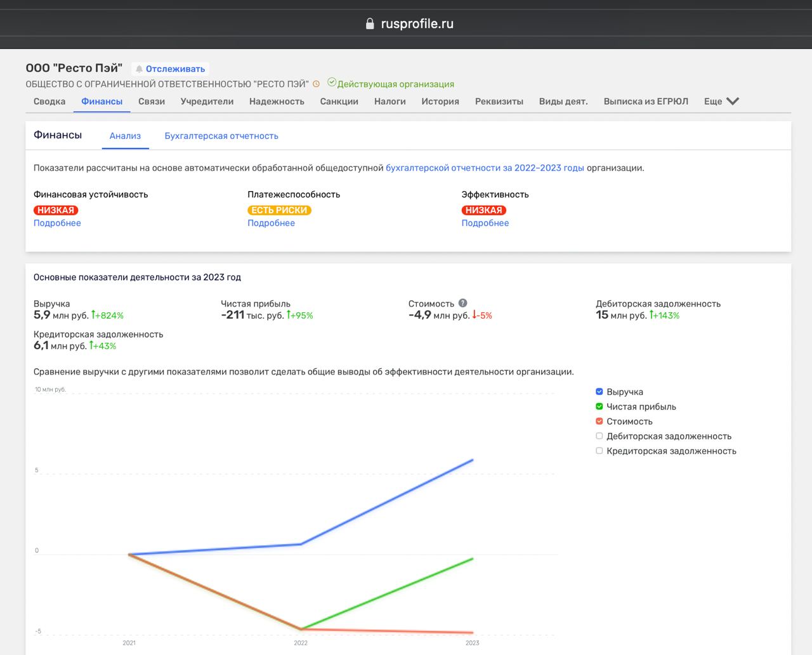Open the Связи tab
Screen dimensions: 812x655
(x=152, y=102)
